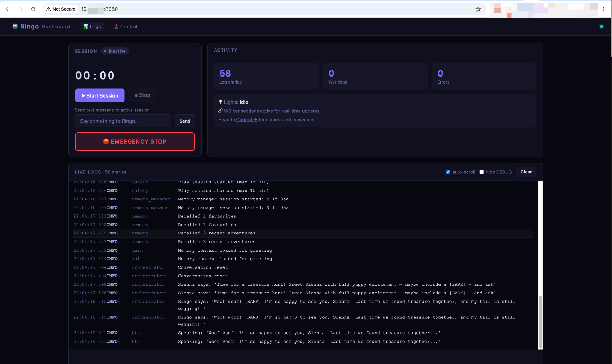Select the first Memory manager session started entry
The height and width of the screenshot is (364, 612).
point(303,199)
